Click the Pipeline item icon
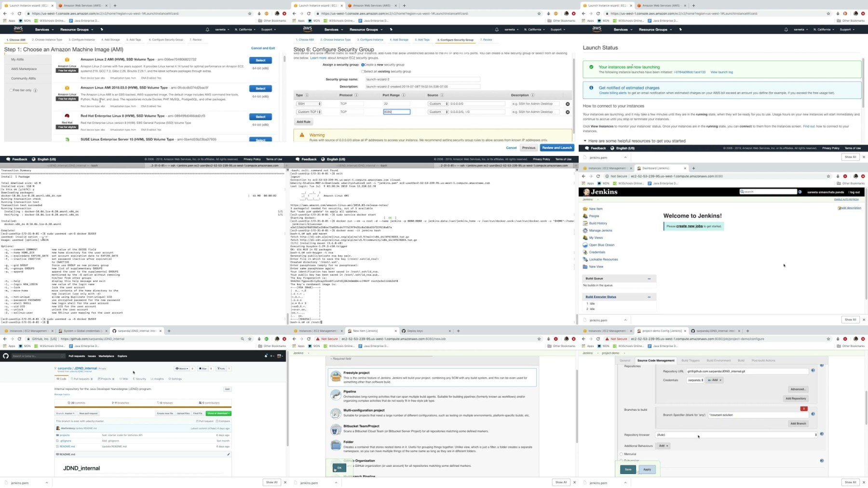This screenshot has width=868, height=488. coord(336,395)
